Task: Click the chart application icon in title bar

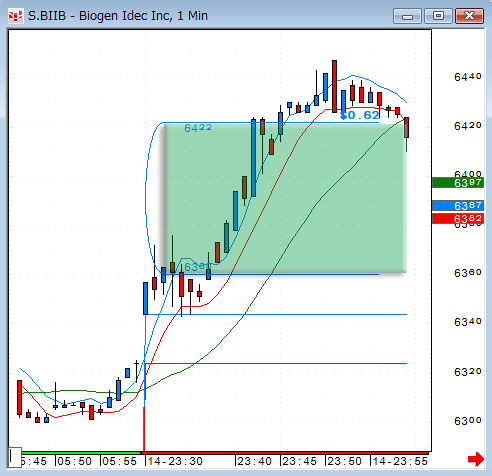Action: tap(15, 16)
